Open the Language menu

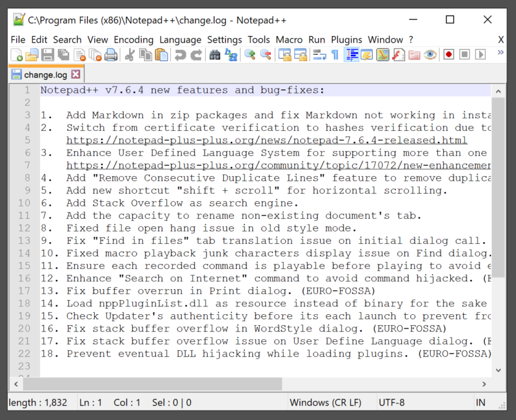coord(180,40)
